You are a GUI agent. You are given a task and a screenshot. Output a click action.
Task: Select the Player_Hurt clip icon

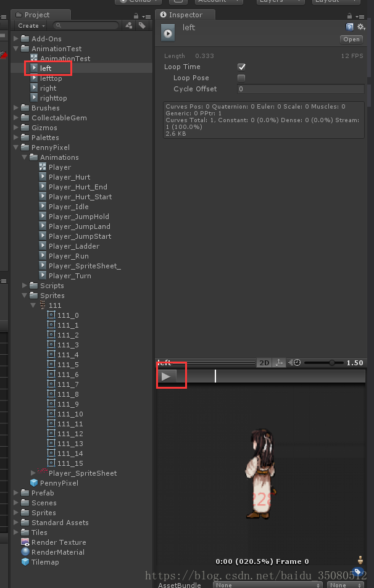(x=43, y=177)
